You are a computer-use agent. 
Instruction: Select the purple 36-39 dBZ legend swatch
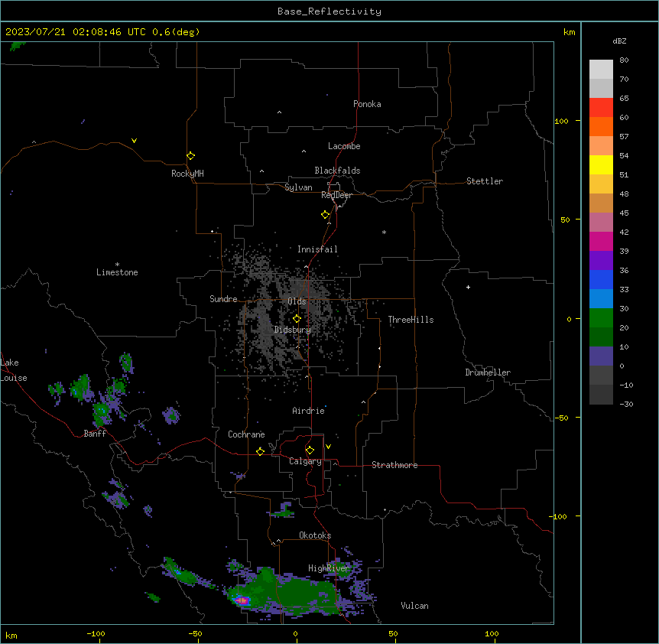[x=601, y=261]
